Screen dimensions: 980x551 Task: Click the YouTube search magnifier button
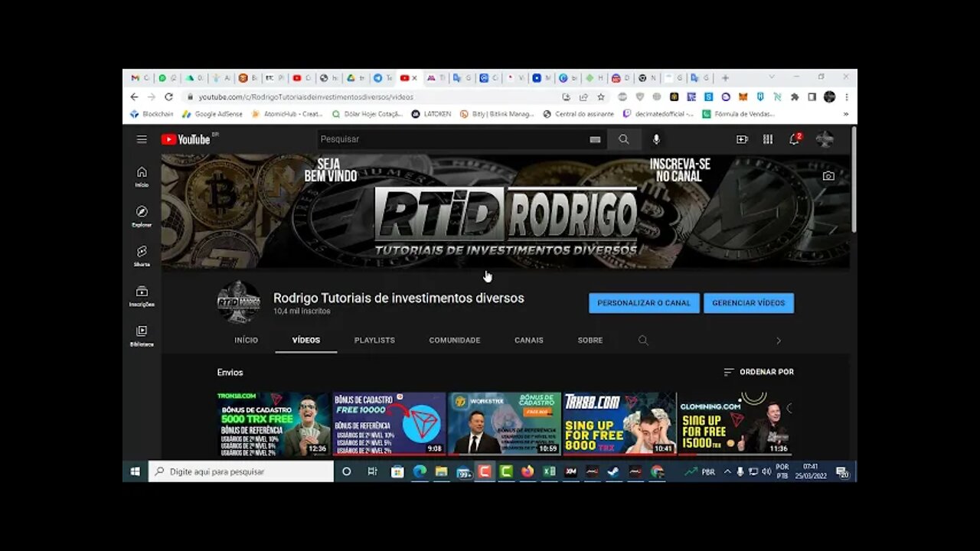(624, 139)
